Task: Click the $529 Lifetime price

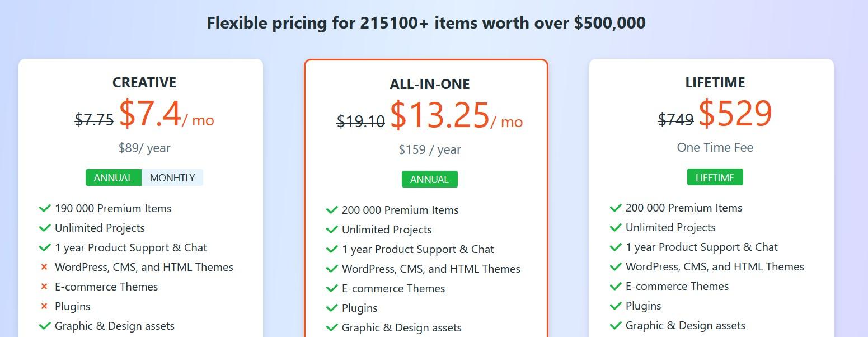Action: pos(735,113)
